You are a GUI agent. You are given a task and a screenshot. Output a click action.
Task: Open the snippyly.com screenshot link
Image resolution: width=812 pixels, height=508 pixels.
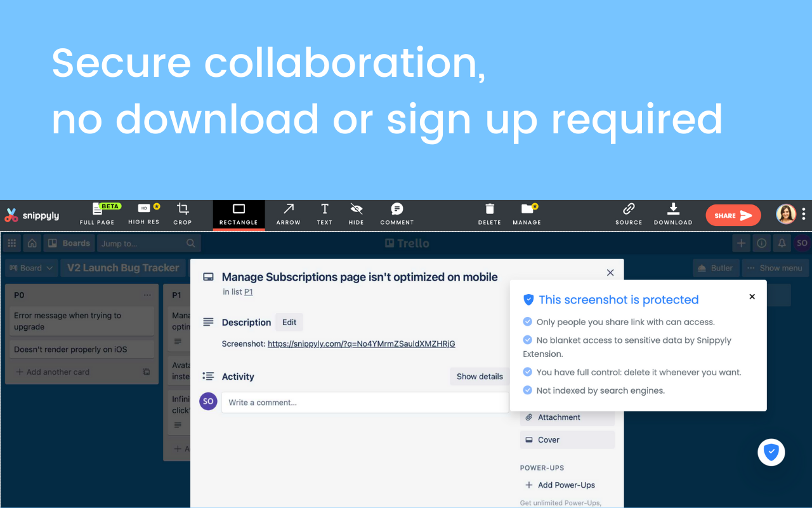point(362,344)
